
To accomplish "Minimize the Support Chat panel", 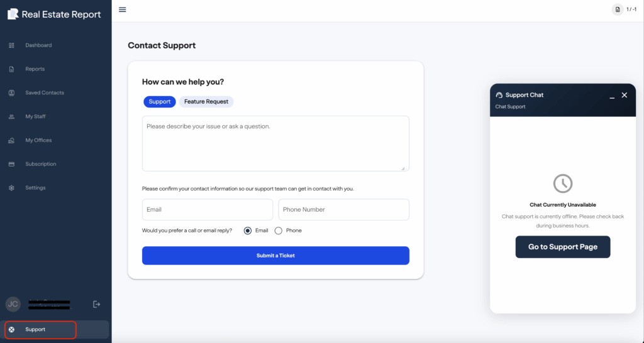I will pos(612,95).
